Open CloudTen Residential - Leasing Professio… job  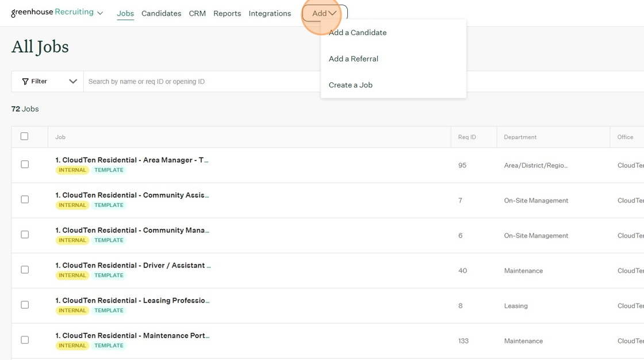pyautogui.click(x=132, y=300)
